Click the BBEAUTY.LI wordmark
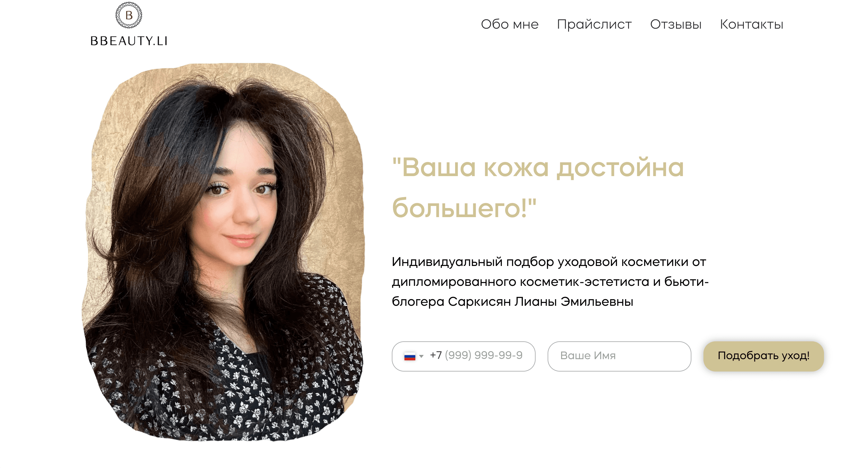868x468 pixels. pyautogui.click(x=129, y=41)
